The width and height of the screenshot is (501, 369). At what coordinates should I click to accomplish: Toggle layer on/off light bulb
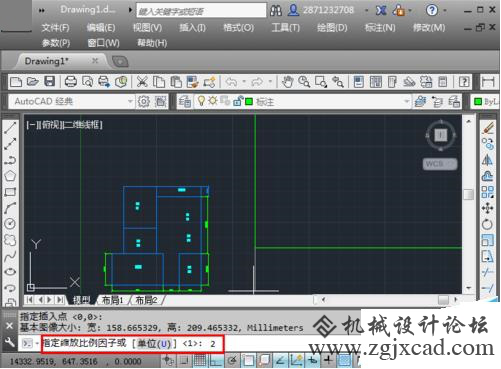point(201,101)
